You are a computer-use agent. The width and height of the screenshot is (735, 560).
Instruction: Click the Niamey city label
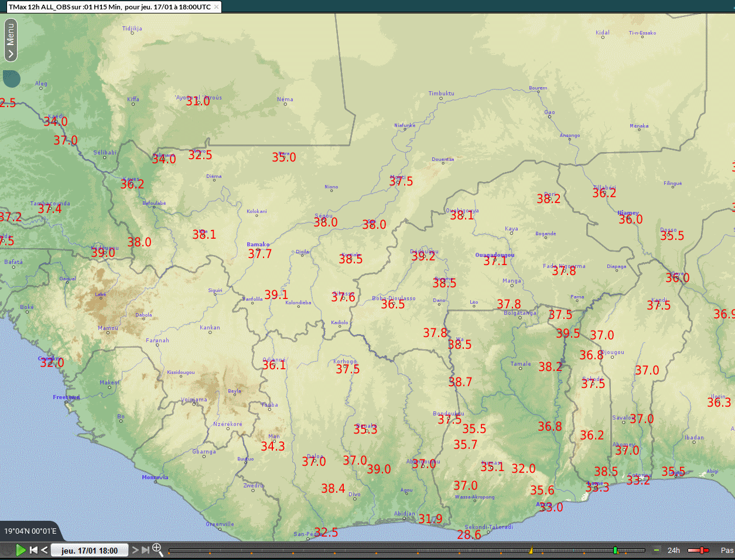[628, 213]
